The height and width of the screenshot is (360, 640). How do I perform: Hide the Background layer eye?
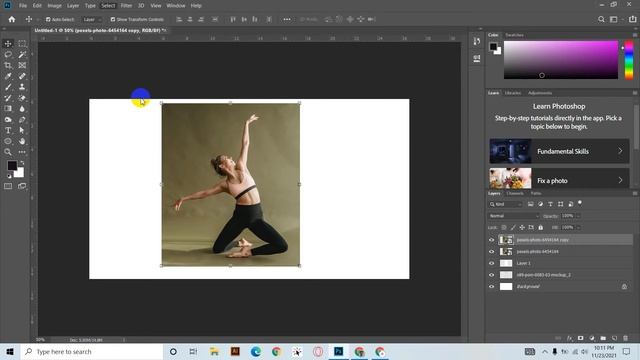[491, 287]
